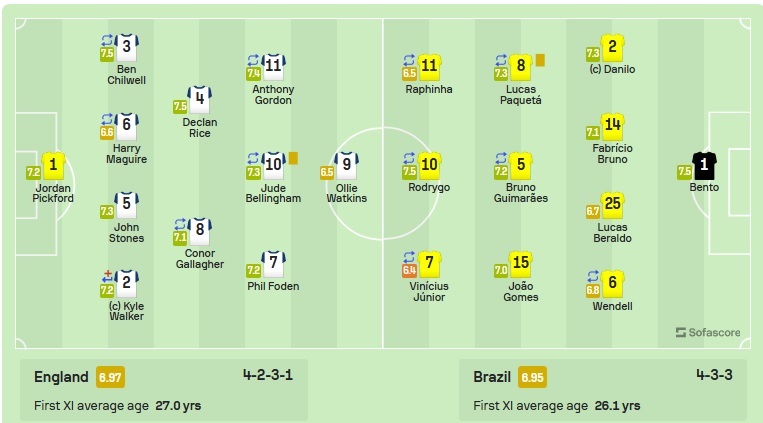Open Declan Rice player name
The height and width of the screenshot is (423, 763).
pyautogui.click(x=200, y=128)
